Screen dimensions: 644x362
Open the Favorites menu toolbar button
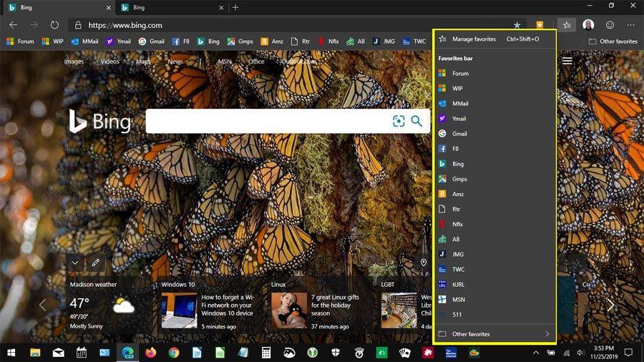click(x=567, y=25)
